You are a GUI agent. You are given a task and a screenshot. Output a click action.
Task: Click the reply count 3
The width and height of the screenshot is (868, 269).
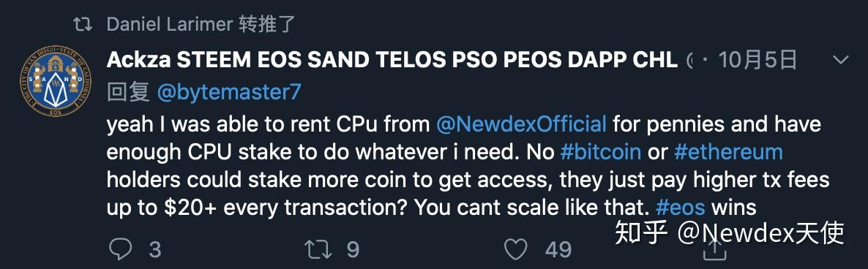point(155,250)
